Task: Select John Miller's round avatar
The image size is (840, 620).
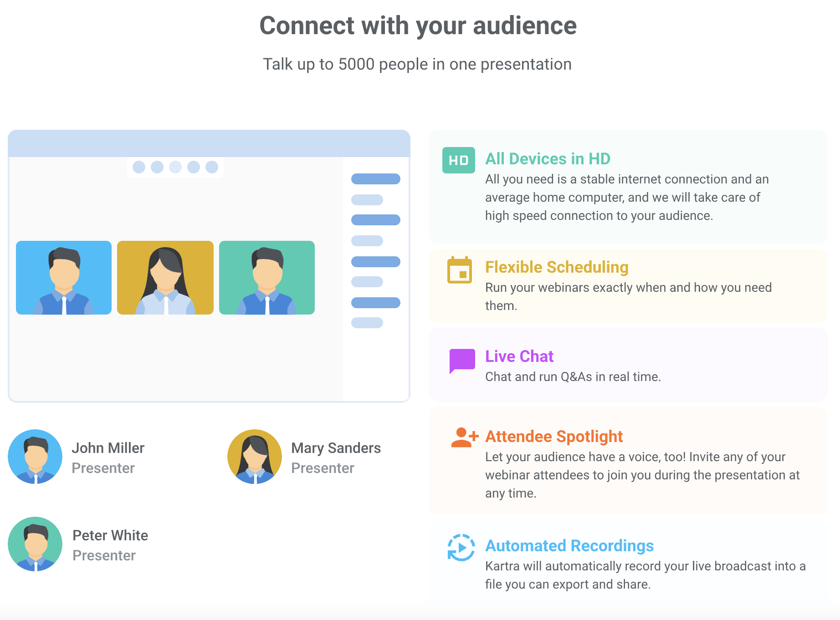Action: click(x=35, y=457)
